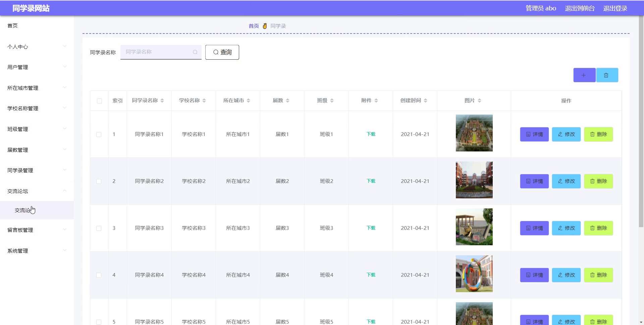Screen dimensions: 644x325
Task: Expand the 用户管理 sidebar menu
Action: [x=37, y=67]
